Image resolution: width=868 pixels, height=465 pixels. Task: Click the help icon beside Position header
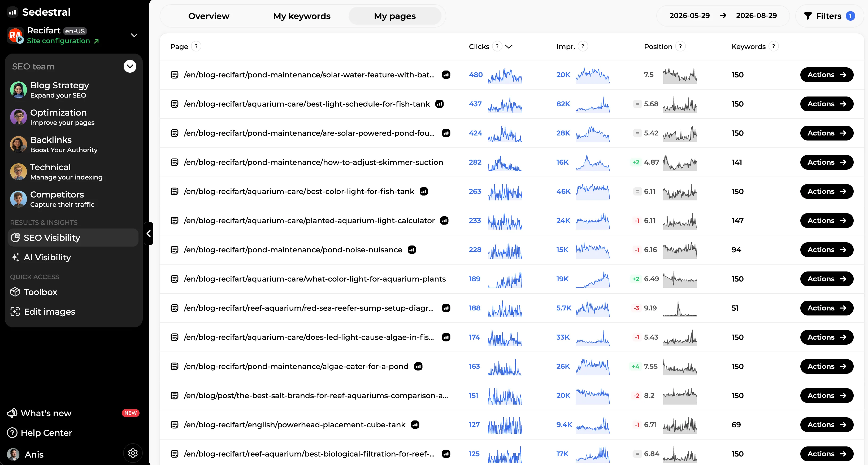pos(680,46)
